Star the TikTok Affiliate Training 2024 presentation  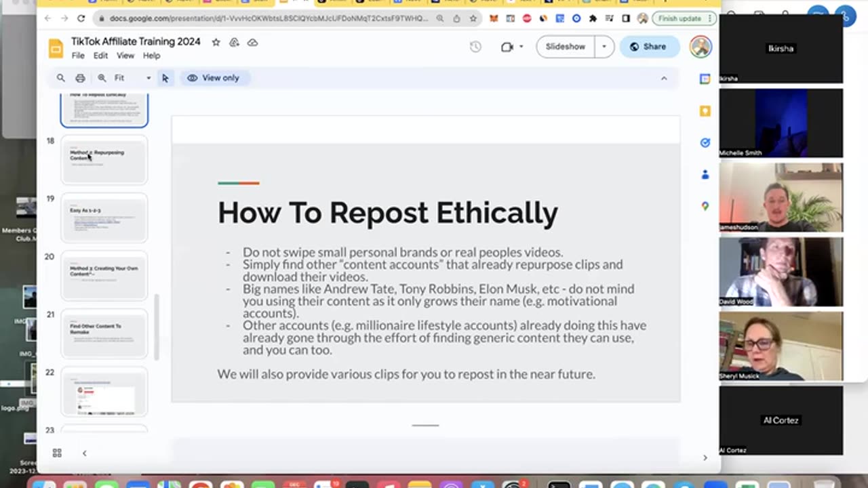pos(216,42)
